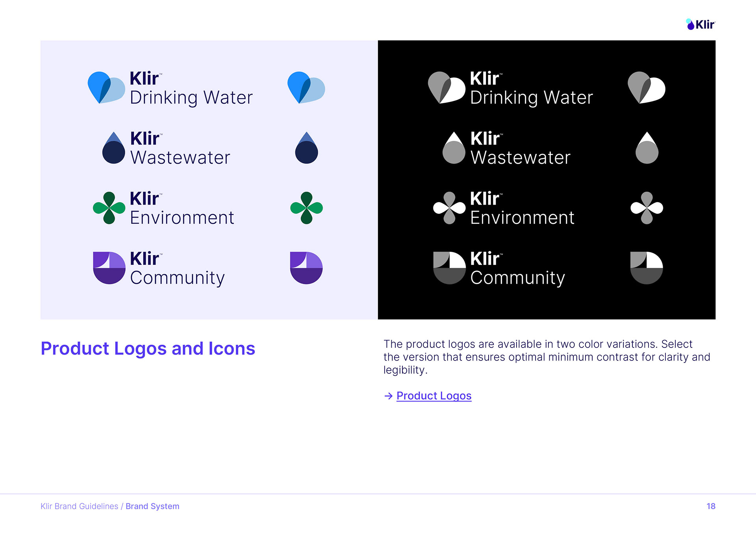The image size is (756, 534).
Task: Click the colored Klir Environment logo
Action: click(x=163, y=208)
